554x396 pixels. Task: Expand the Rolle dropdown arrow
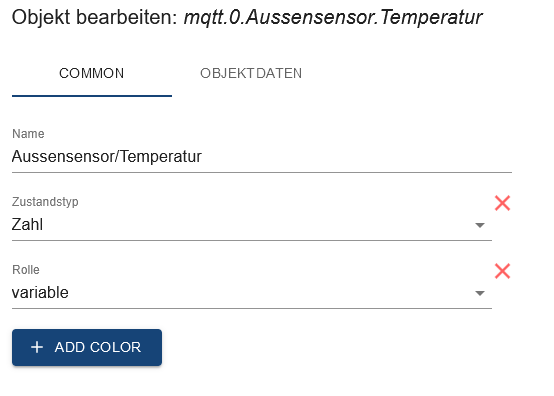(x=479, y=293)
